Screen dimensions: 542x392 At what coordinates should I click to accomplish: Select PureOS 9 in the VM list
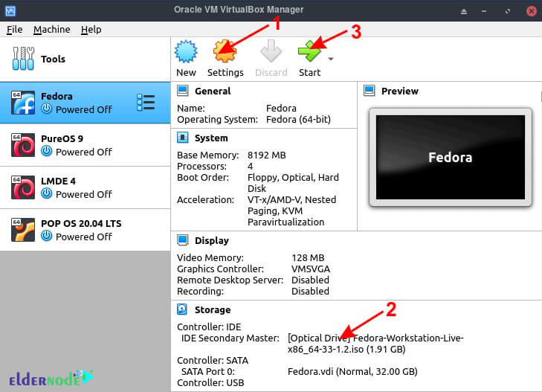pos(85,145)
